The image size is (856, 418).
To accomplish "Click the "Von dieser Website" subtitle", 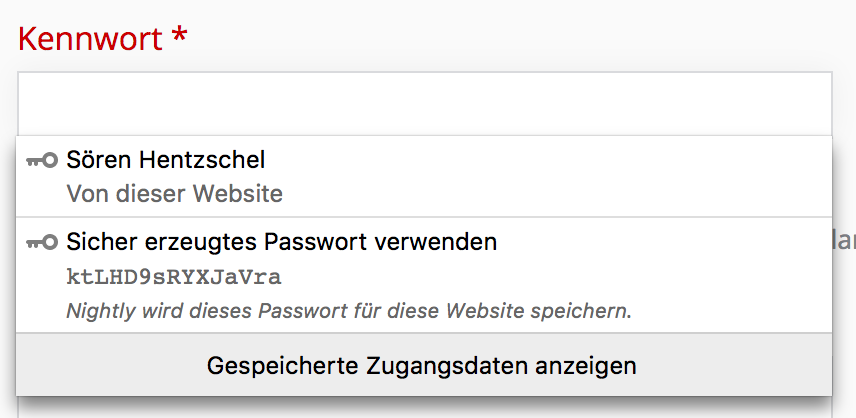I will coord(175,193).
